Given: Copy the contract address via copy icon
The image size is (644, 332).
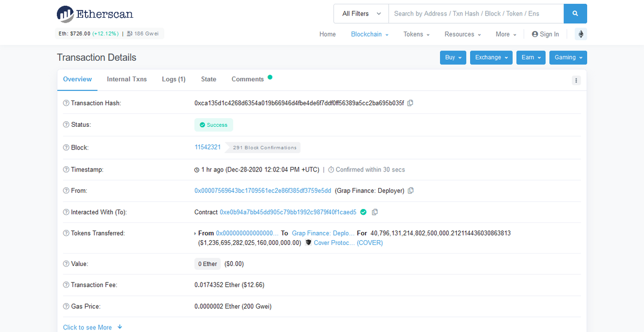Looking at the screenshot, I should point(375,212).
